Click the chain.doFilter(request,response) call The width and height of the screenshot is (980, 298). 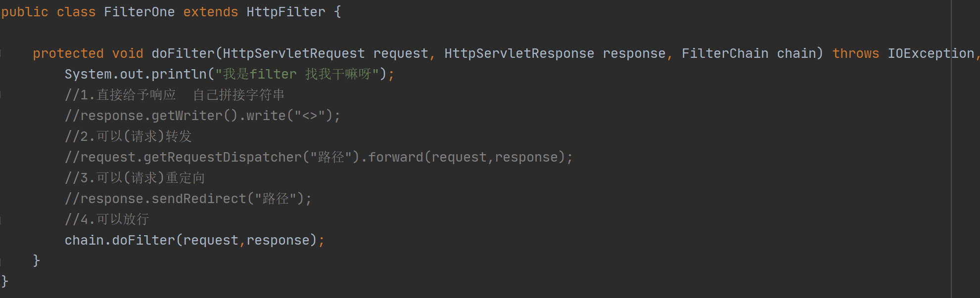coord(195,240)
